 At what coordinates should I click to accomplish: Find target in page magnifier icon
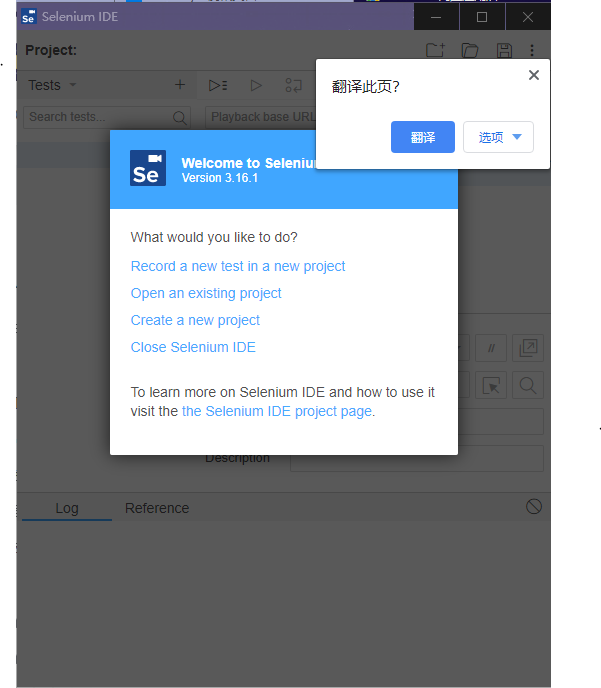pos(528,385)
